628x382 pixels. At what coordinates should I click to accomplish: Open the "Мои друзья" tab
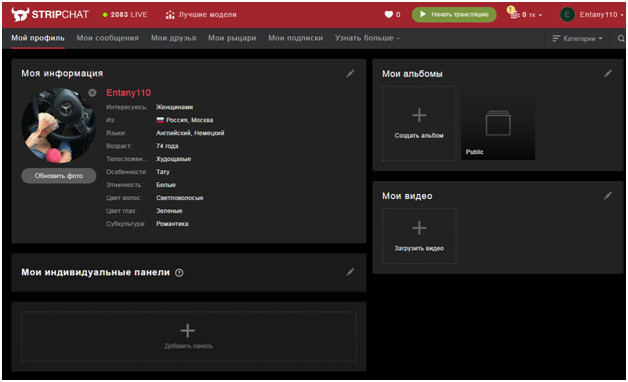(173, 38)
